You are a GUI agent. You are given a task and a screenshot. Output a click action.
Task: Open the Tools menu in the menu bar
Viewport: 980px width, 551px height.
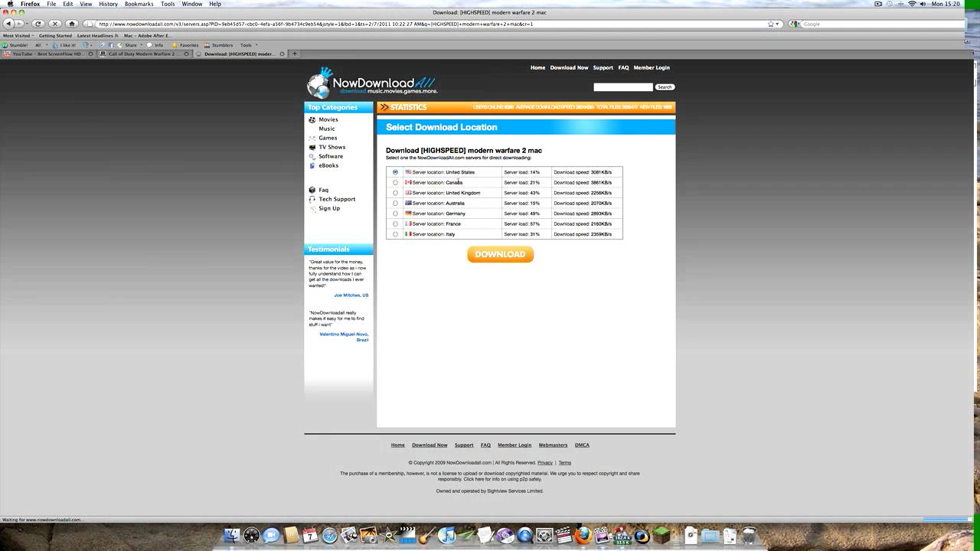point(168,4)
